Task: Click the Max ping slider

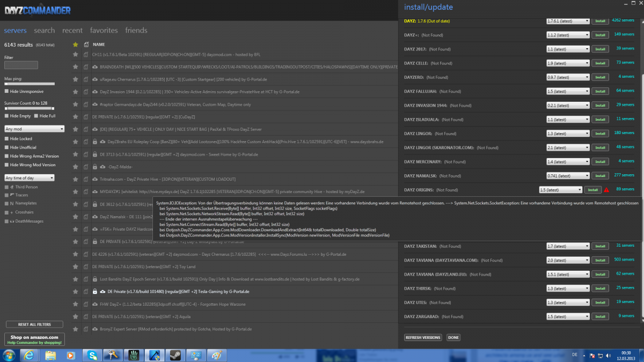Action: point(30,84)
